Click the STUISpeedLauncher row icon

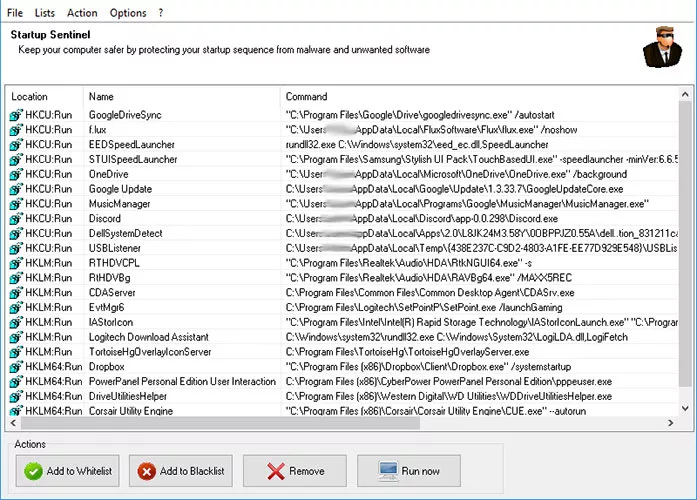coord(16,159)
